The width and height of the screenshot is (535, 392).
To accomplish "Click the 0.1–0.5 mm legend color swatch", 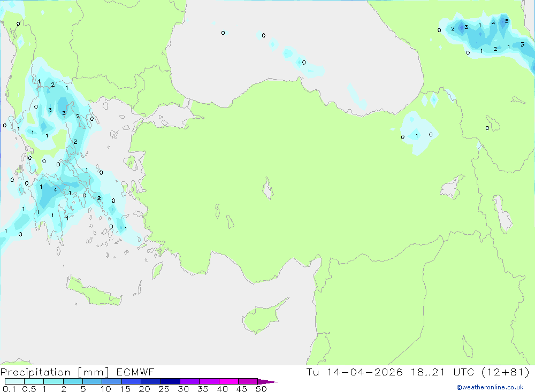I will (14, 381).
